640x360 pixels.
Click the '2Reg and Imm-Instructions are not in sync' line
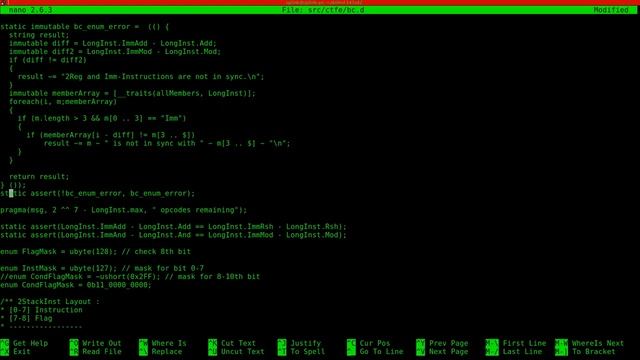pyautogui.click(x=141, y=77)
